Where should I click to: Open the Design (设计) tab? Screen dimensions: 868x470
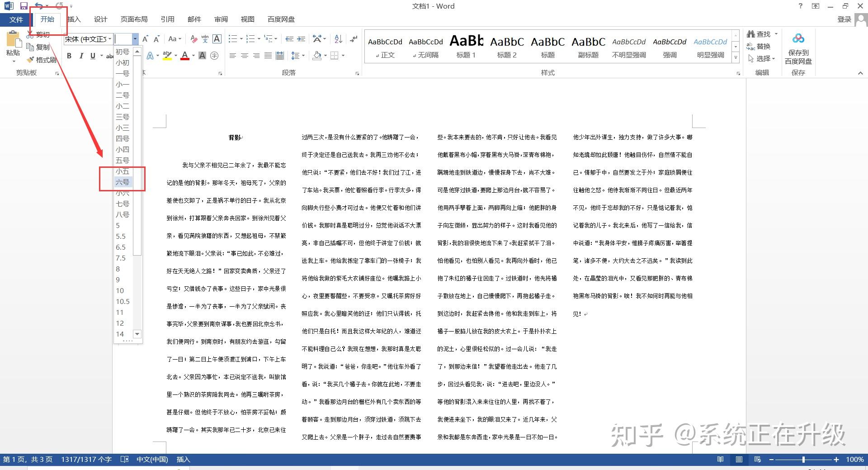point(100,19)
